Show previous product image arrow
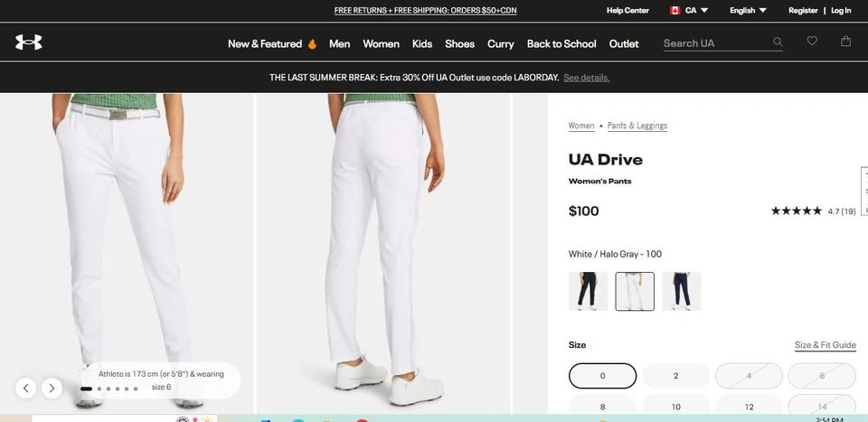This screenshot has height=422, width=868. (26, 388)
